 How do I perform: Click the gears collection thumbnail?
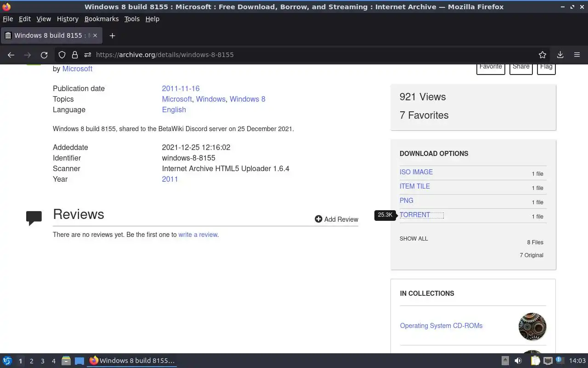(x=532, y=327)
